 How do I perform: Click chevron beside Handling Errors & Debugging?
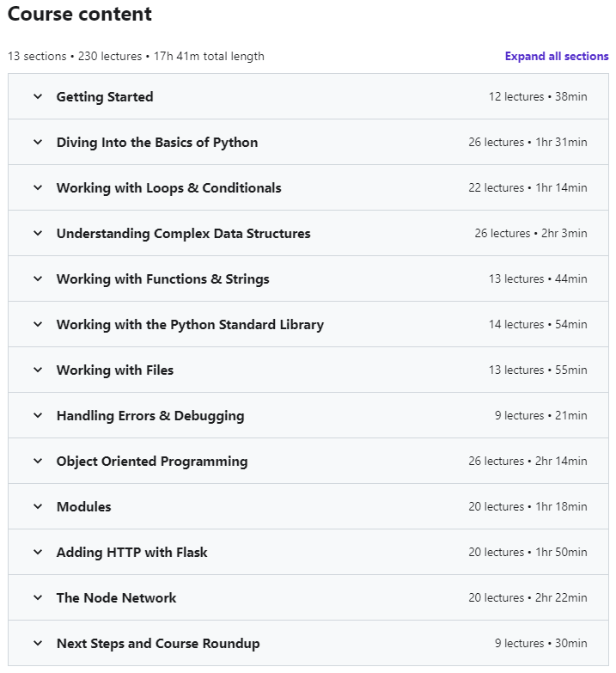(38, 416)
